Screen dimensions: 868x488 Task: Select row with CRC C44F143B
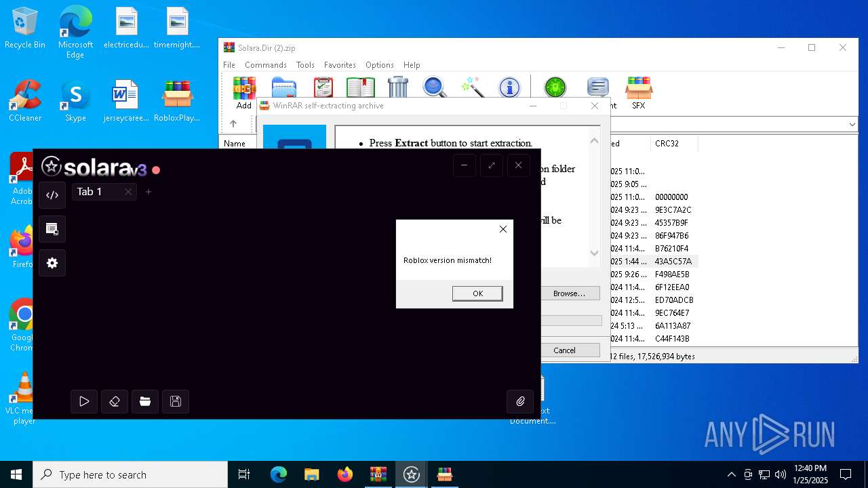672,339
